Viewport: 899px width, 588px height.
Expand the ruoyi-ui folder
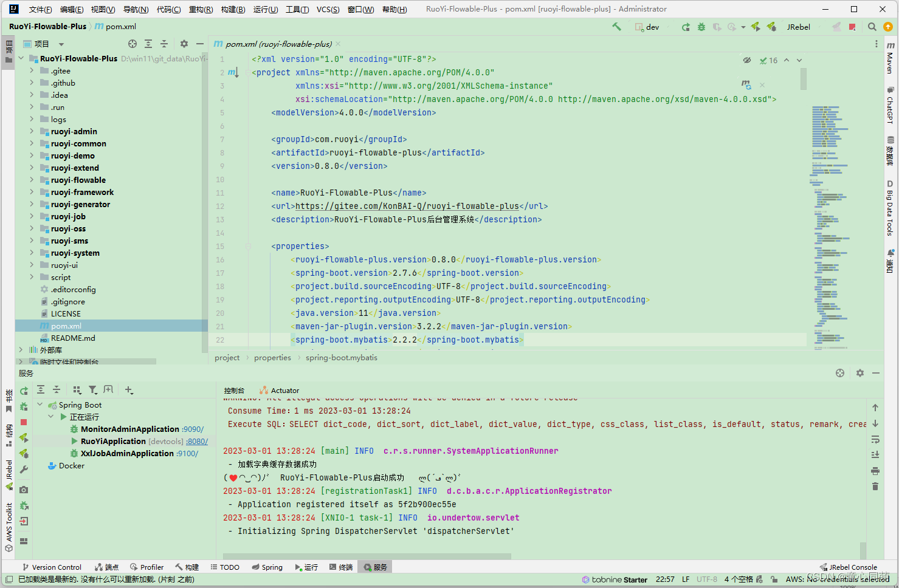click(32, 265)
